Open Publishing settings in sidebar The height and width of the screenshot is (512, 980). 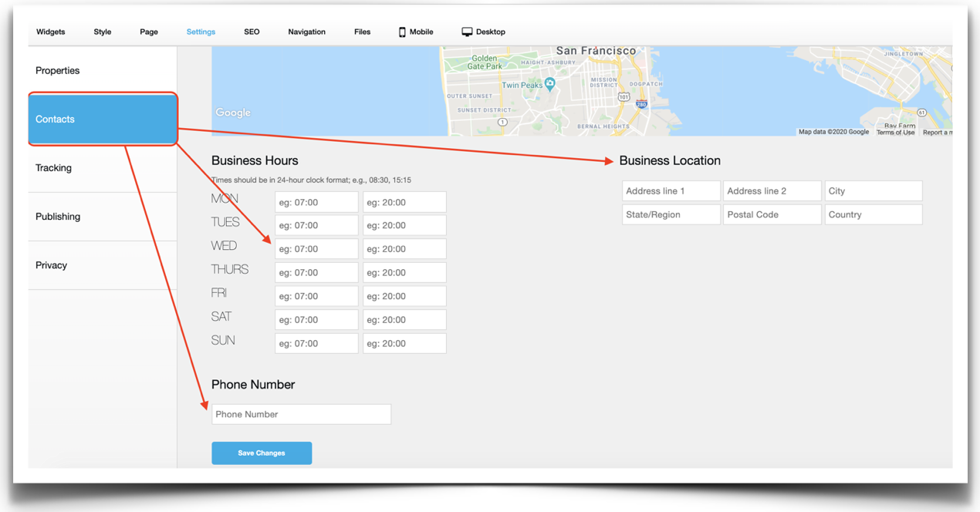58,217
